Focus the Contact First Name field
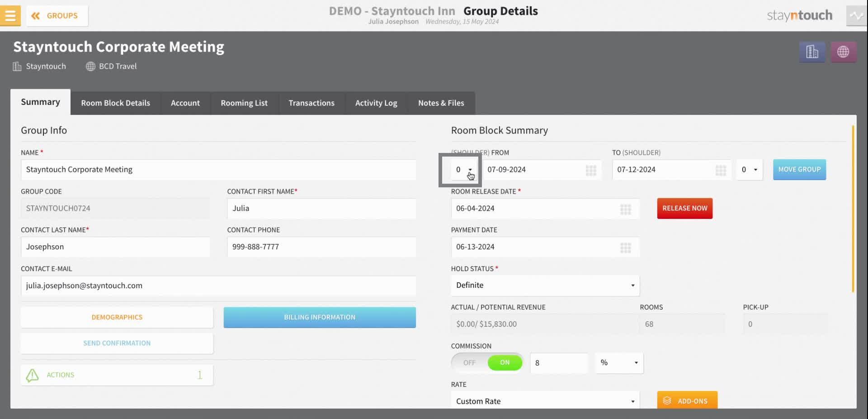The image size is (868, 419). [x=321, y=209]
